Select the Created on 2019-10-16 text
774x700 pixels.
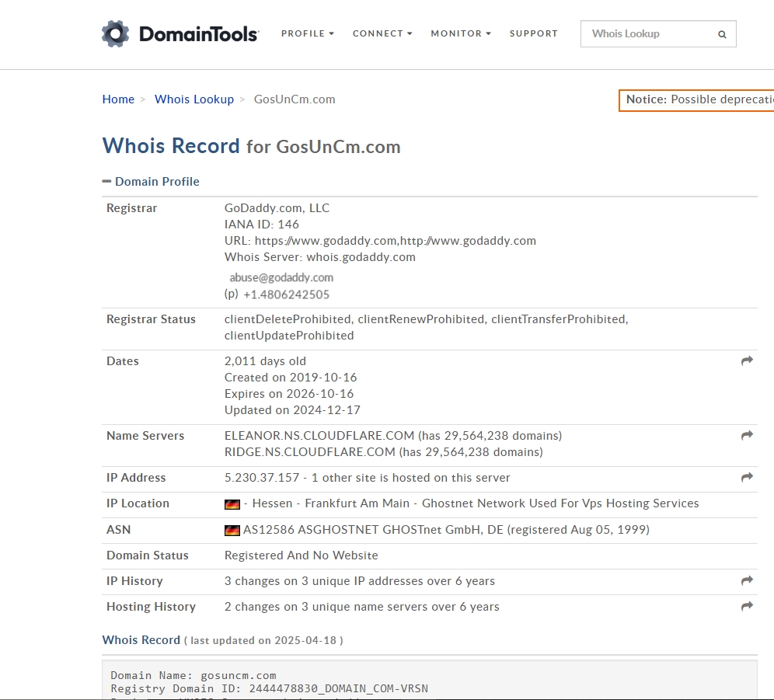(x=291, y=377)
